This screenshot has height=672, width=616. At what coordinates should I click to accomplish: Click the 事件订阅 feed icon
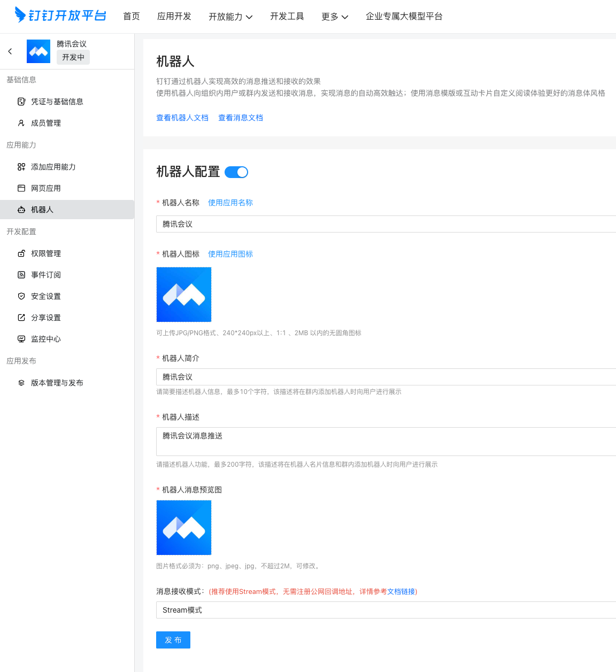(21, 275)
